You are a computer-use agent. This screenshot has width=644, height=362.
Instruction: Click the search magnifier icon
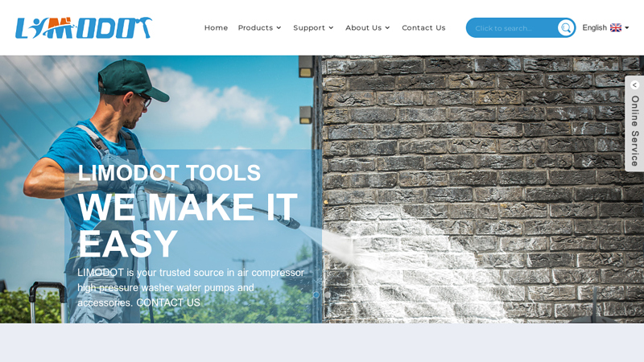click(566, 28)
